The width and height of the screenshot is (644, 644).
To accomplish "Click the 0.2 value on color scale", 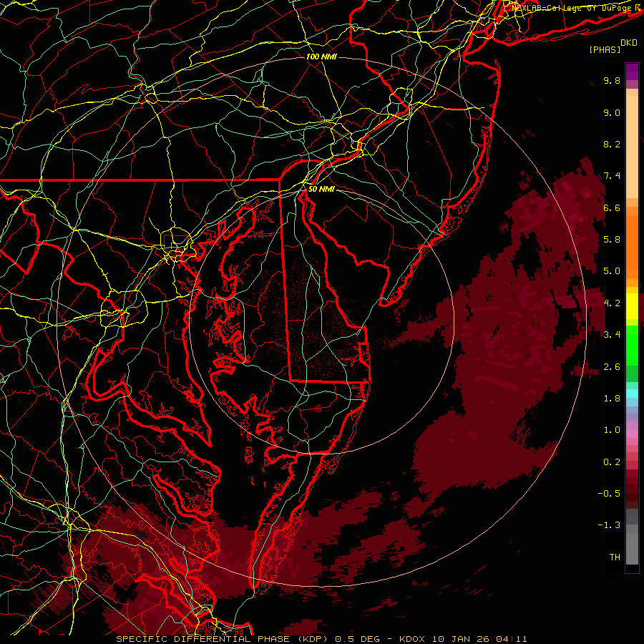I will (612, 462).
